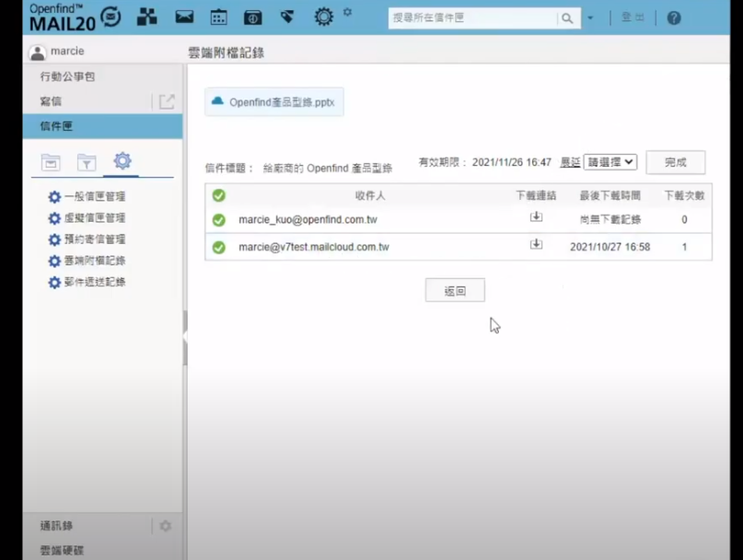743x560 pixels.
Task: Open the search box dropdown arrow
Action: tap(590, 17)
